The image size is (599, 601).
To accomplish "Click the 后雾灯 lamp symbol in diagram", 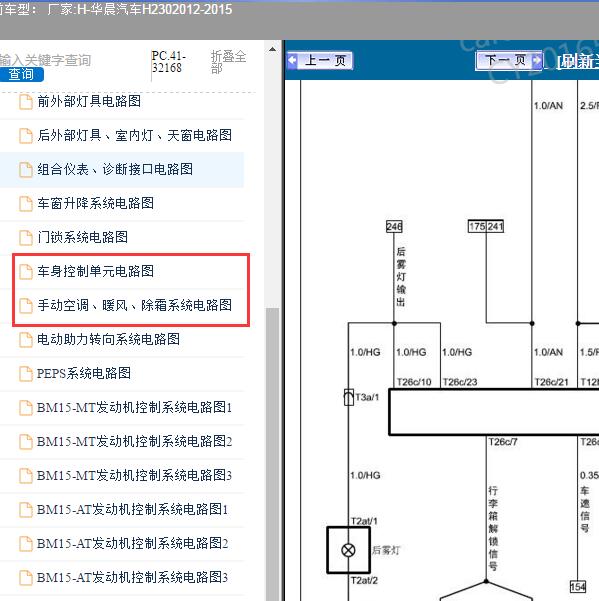I will pos(348,550).
